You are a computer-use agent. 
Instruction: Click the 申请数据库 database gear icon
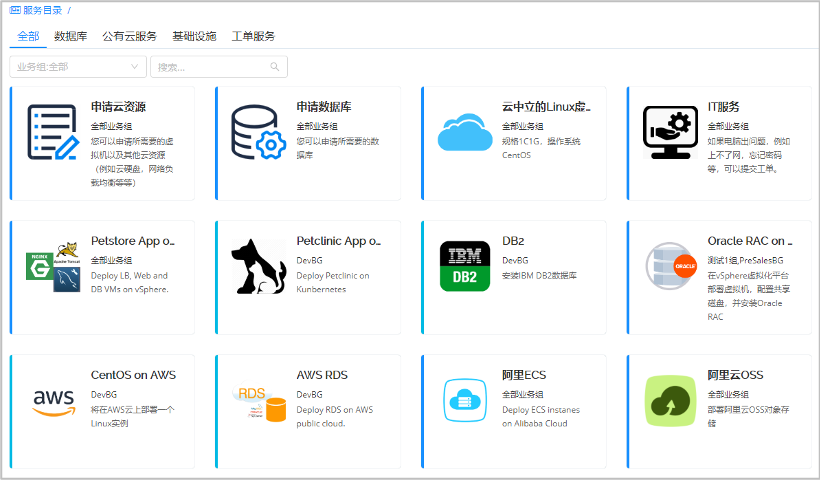point(258,132)
